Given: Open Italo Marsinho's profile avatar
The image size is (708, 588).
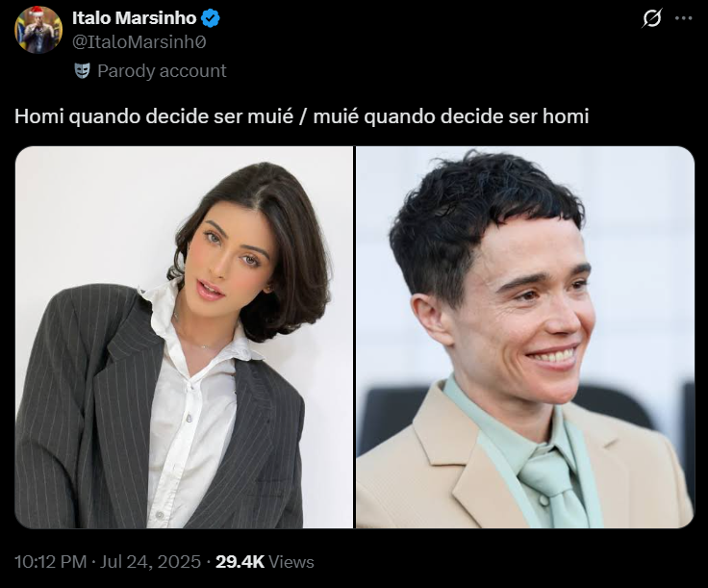Looking at the screenshot, I should tap(38, 30).
